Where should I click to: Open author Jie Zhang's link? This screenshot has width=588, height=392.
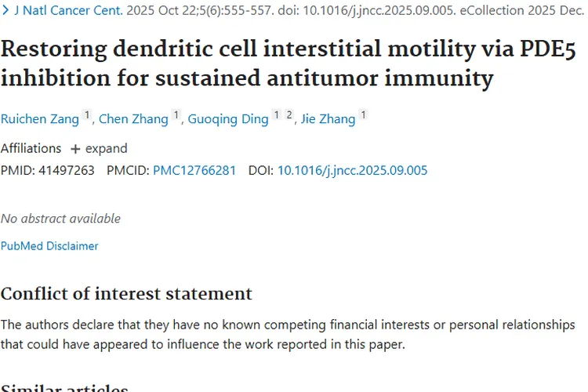(x=328, y=119)
